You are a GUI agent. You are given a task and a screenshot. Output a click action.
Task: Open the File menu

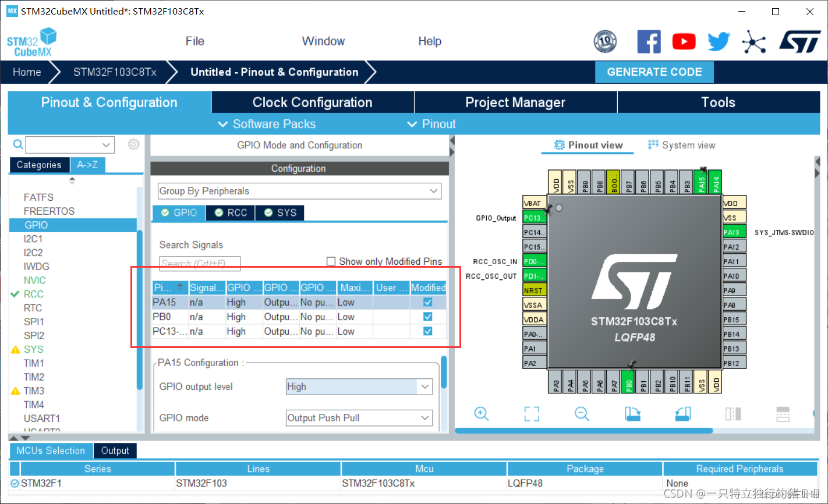(x=194, y=41)
